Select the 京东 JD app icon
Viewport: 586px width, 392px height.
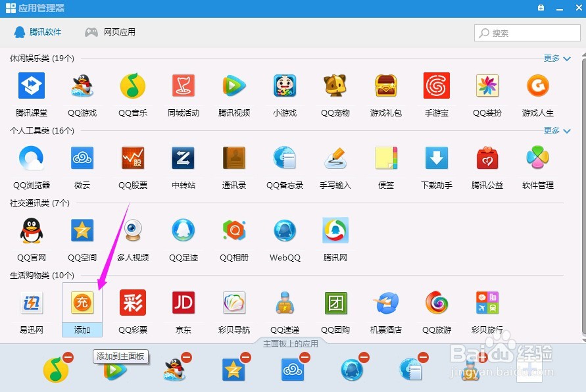coord(183,303)
